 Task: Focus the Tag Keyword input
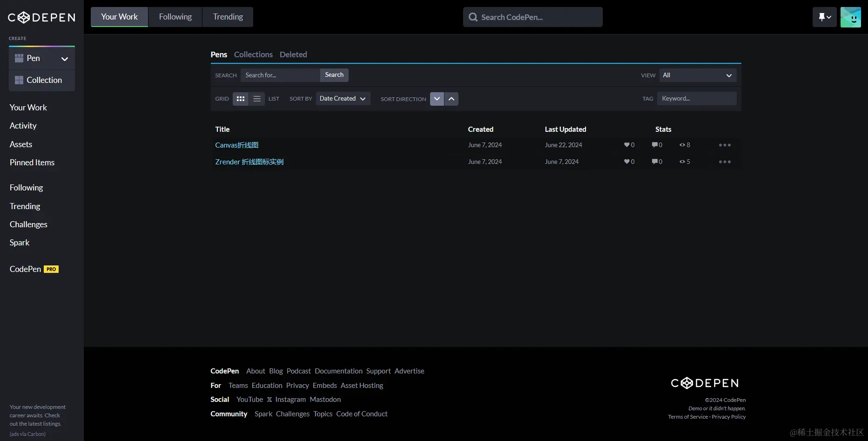click(697, 99)
